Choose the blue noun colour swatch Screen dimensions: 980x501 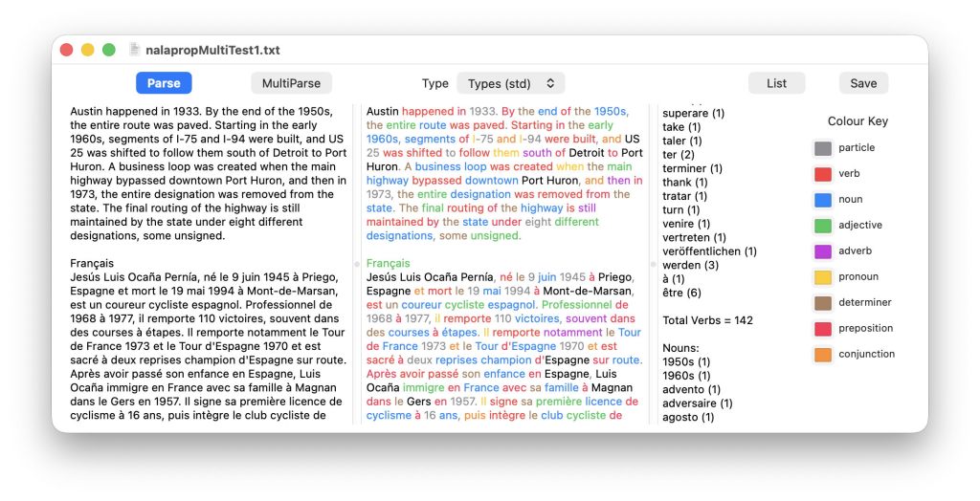[x=822, y=200]
